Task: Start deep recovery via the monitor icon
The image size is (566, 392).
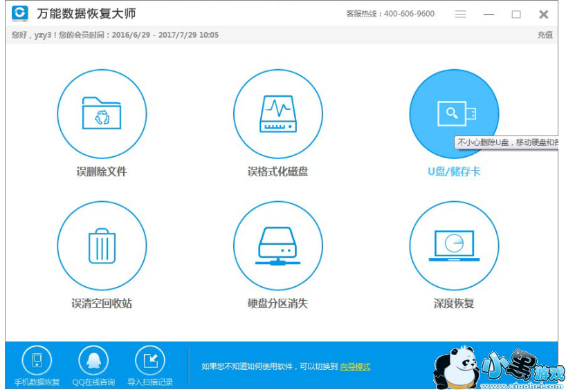Action: pos(454,245)
